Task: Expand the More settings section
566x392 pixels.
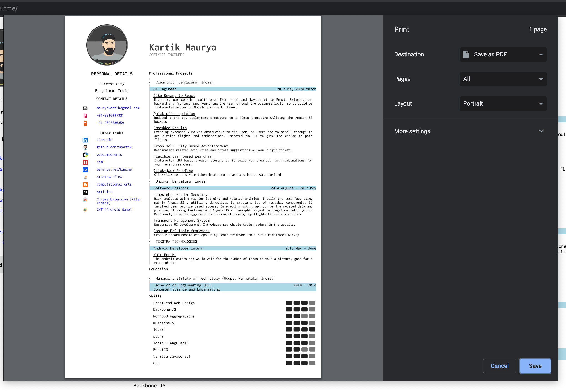Action: click(x=469, y=131)
